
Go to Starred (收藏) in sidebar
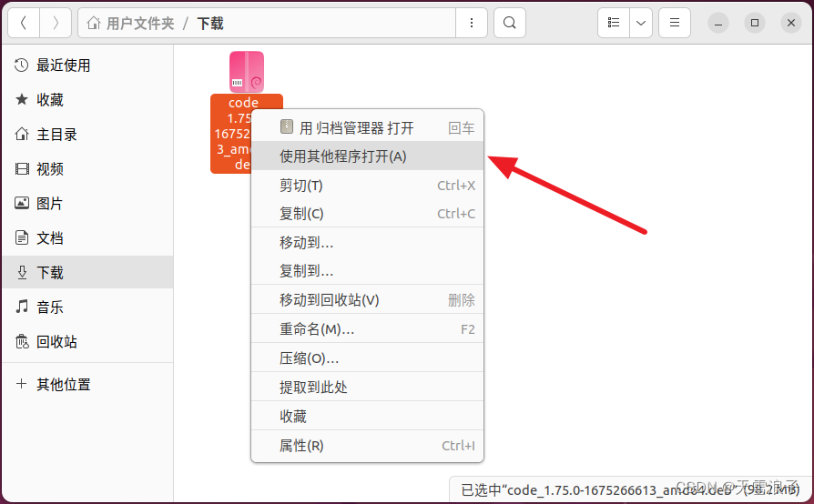(50, 100)
